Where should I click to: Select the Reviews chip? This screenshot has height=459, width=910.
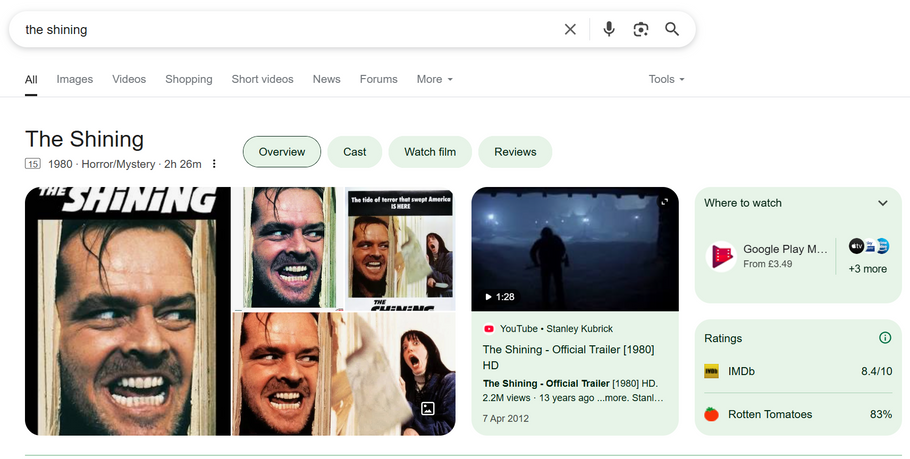515,152
